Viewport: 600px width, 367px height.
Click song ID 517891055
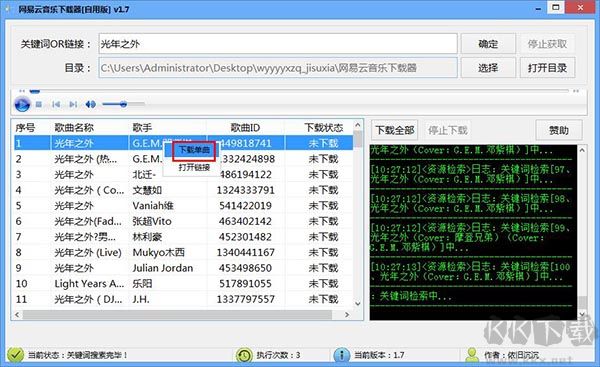point(245,284)
